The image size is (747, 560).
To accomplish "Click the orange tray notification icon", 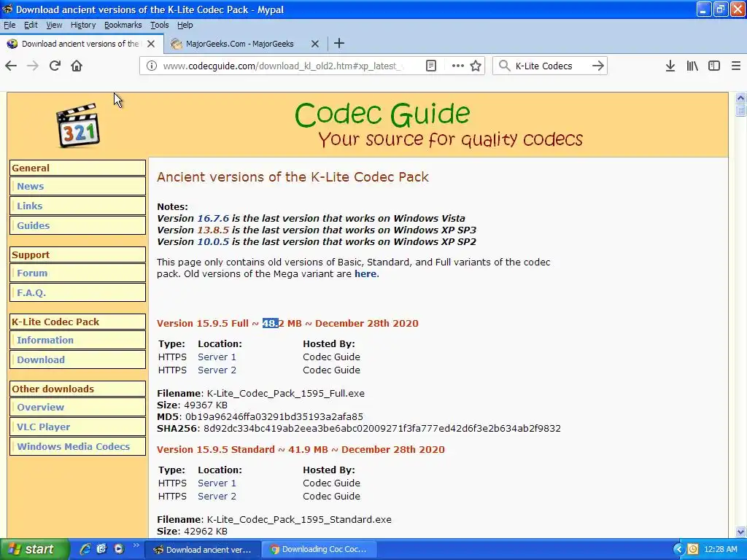I will 693,550.
